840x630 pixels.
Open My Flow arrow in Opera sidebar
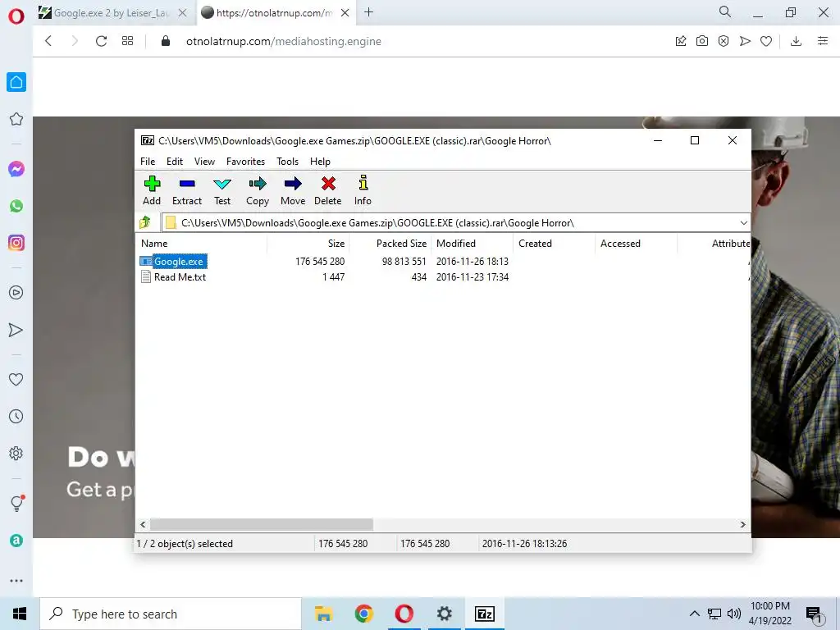(16, 330)
